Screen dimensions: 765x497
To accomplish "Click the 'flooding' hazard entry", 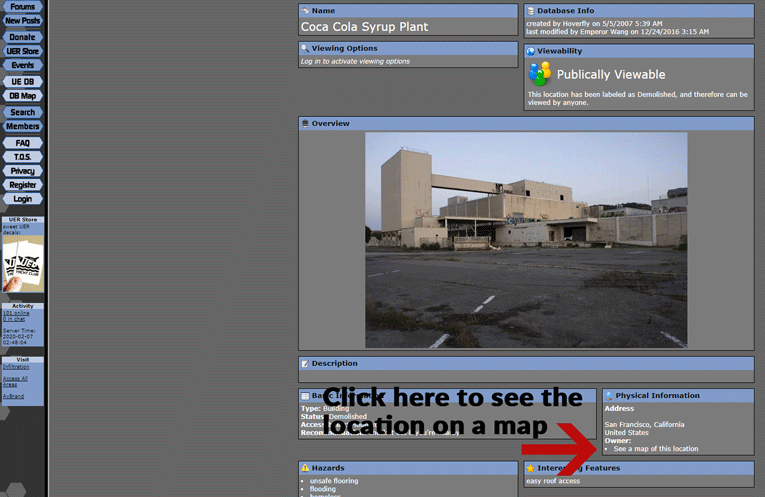I will point(322,489).
